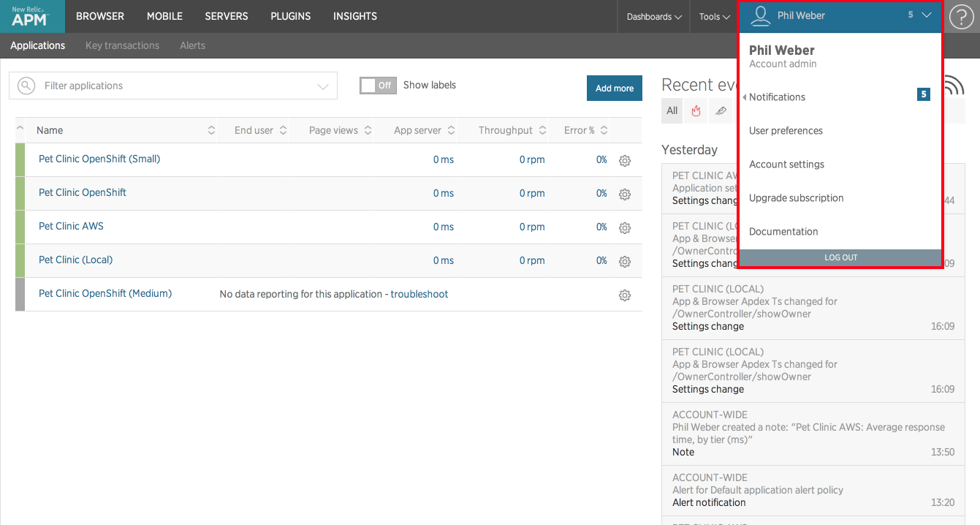
Task: Open the Pet Clinic OpenShift (Medium) application
Action: pyautogui.click(x=105, y=293)
